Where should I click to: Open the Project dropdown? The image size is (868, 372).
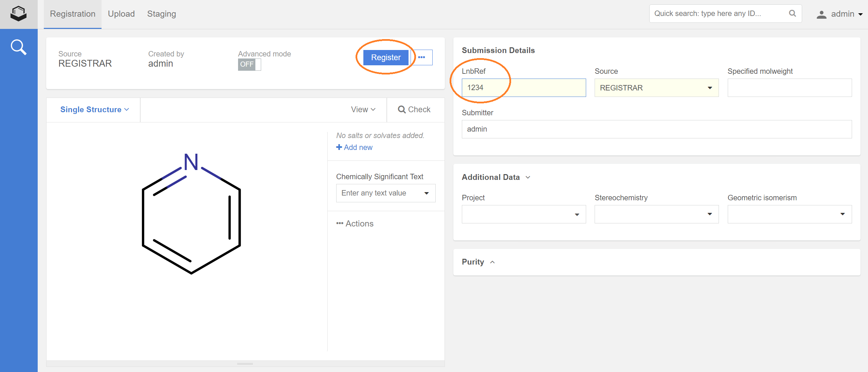pyautogui.click(x=524, y=214)
